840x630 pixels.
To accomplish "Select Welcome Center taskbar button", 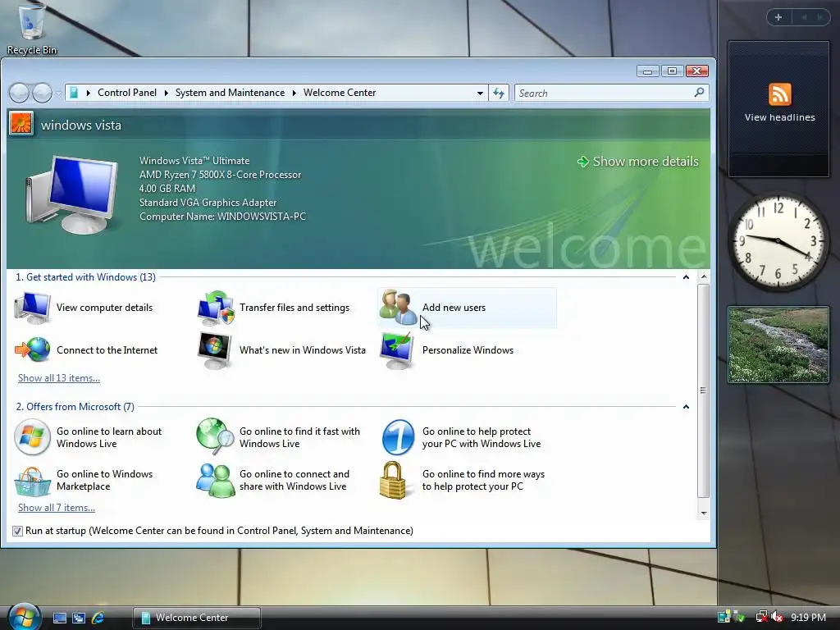I will click(x=197, y=618).
